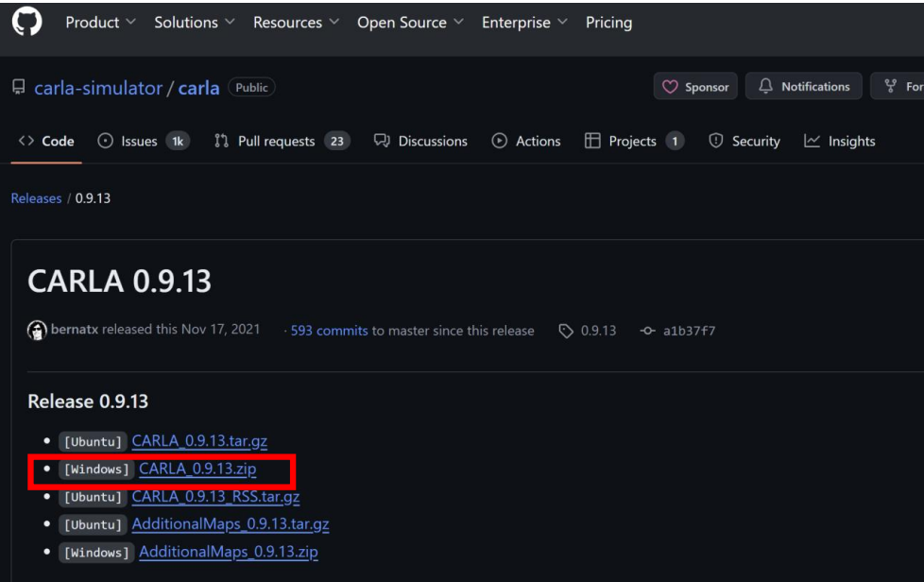
Task: Open the Actions tab
Action: point(525,141)
